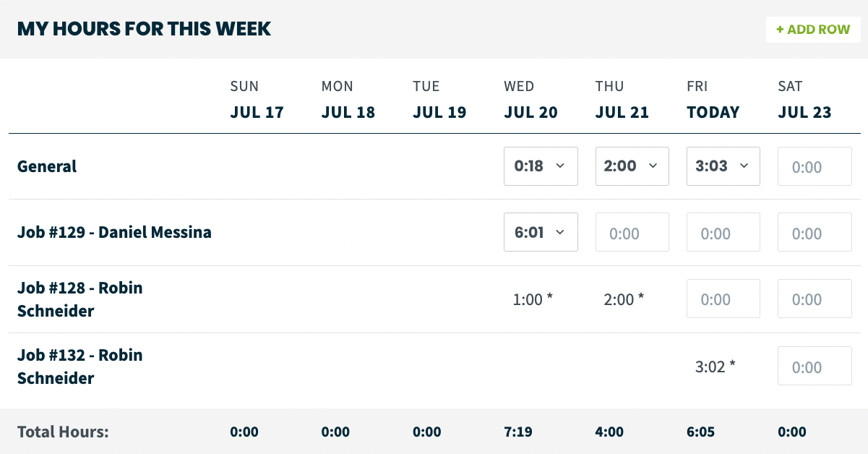The image size is (868, 454).
Task: Click the 3:02 asterisk entry for Job #132
Action: tap(715, 367)
